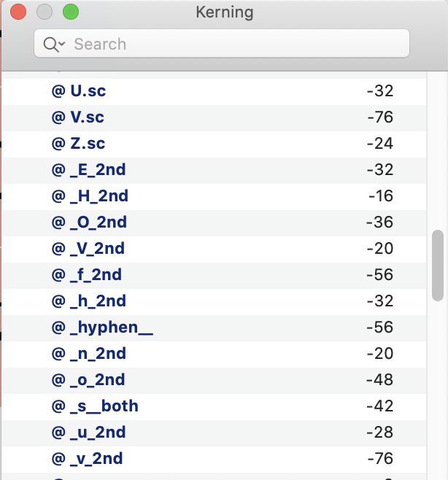This screenshot has width=448, height=480.
Task: Click the -16 value for _H_2nd
Action: [381, 196]
